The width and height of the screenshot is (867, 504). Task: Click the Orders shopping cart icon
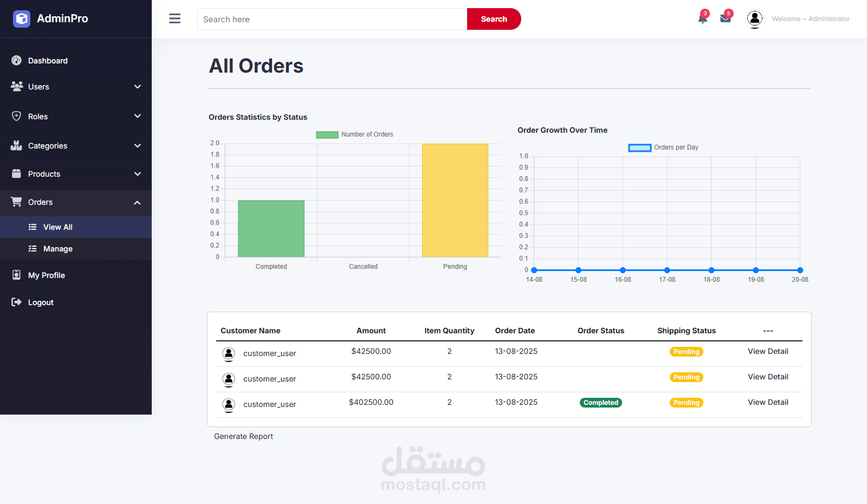17,202
